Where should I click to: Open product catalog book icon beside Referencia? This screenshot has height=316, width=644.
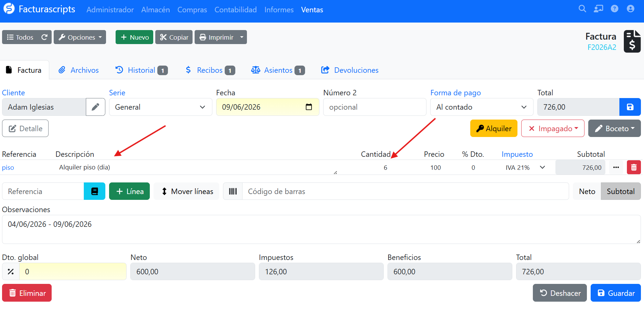click(94, 191)
